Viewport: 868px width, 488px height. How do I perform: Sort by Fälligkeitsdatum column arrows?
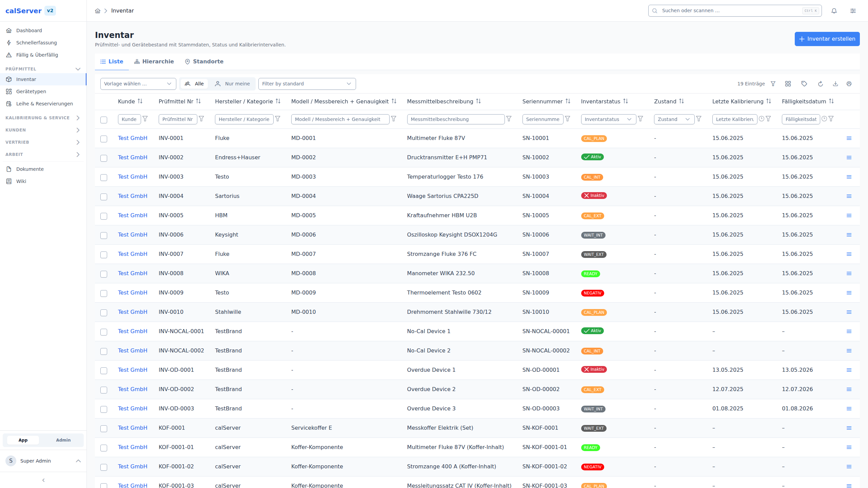coord(831,101)
